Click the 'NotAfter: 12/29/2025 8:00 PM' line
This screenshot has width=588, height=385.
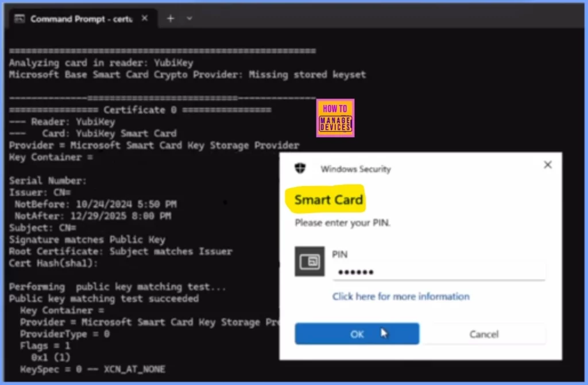(92, 216)
